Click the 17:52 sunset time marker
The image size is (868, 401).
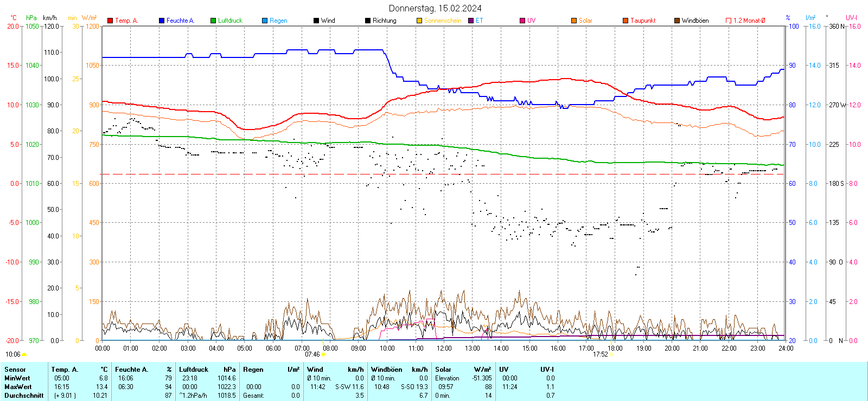[x=600, y=354]
